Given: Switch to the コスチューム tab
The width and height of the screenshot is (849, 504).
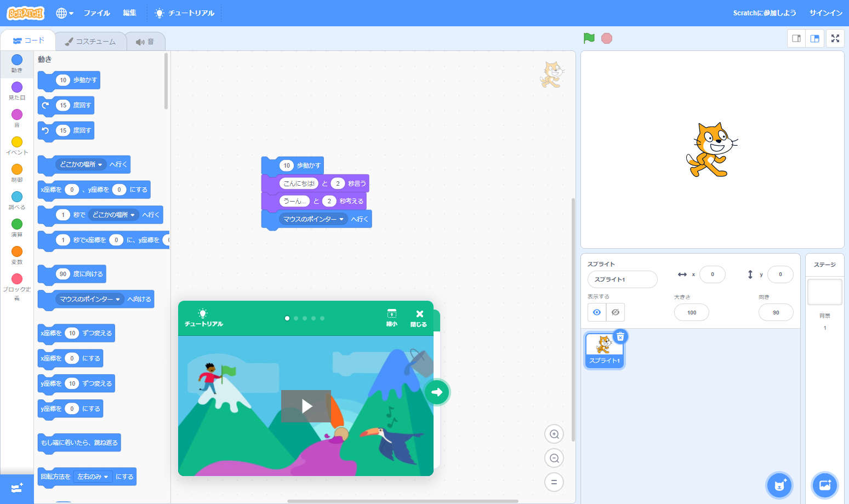Looking at the screenshot, I should coord(90,40).
